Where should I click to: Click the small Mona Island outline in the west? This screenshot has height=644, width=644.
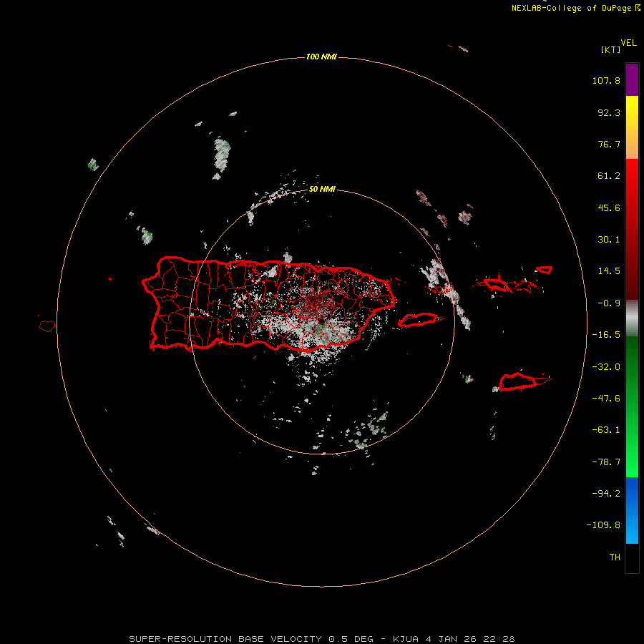pyautogui.click(x=47, y=326)
